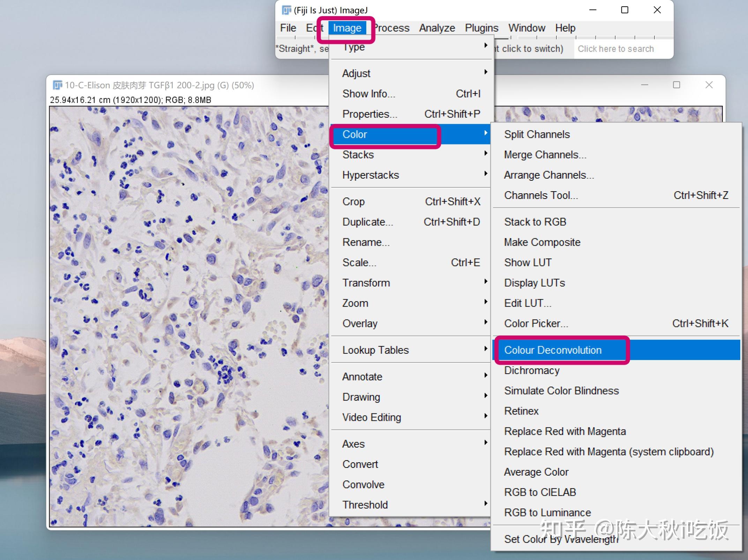Open Color Picker... entry
This screenshot has width=748, height=560.
(536, 323)
